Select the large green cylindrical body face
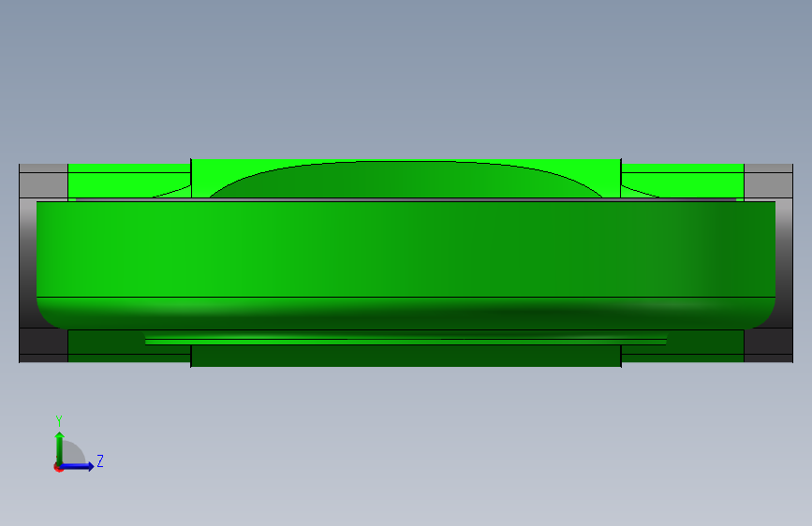Image resolution: width=812 pixels, height=526 pixels. (x=406, y=249)
